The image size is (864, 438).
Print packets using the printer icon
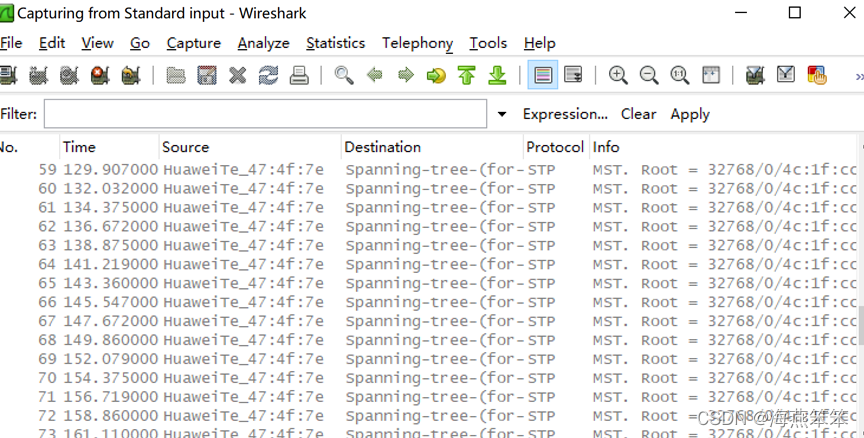pyautogui.click(x=299, y=75)
